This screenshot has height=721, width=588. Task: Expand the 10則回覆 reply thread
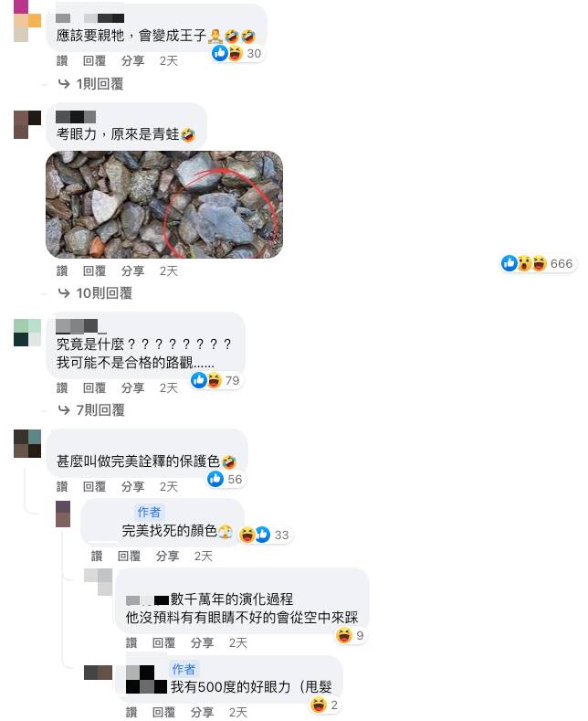point(104,293)
